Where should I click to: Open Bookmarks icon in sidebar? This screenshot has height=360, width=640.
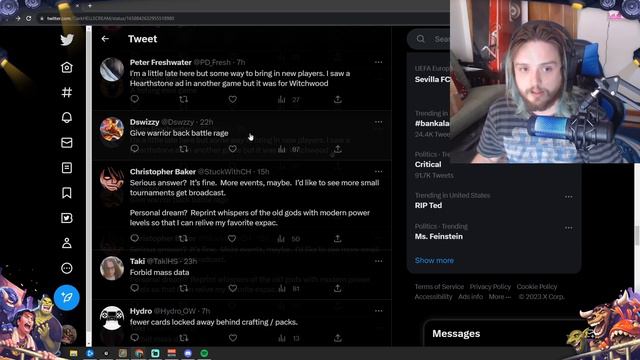(x=67, y=193)
